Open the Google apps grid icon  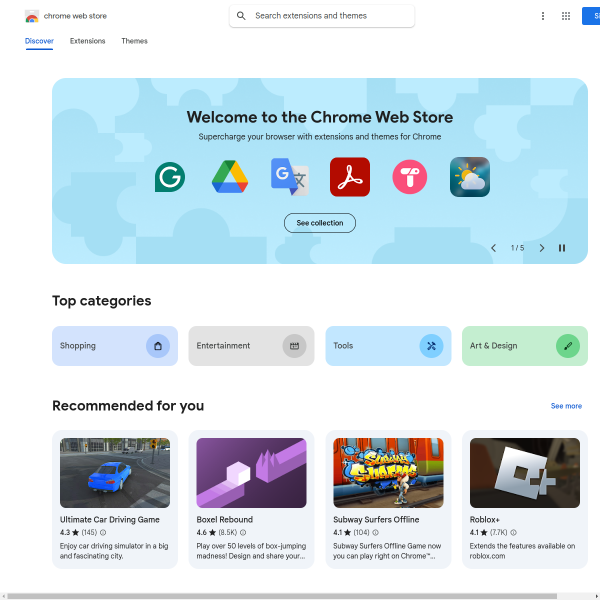click(x=566, y=16)
